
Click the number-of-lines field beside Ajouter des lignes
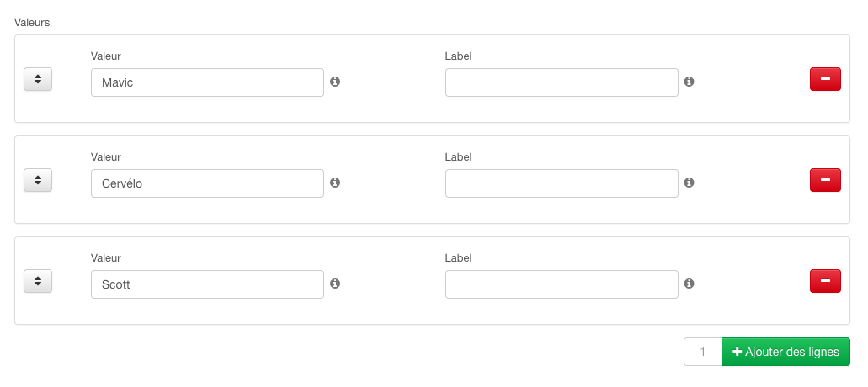click(702, 352)
